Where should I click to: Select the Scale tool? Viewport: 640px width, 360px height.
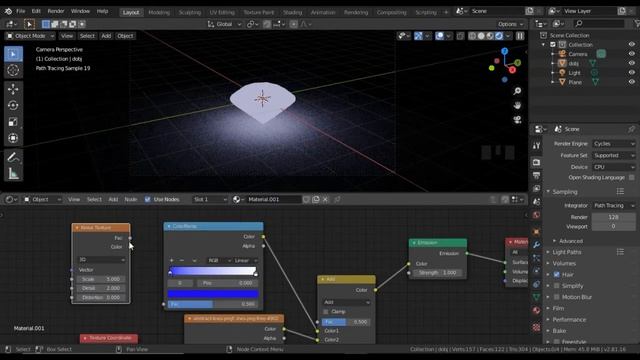tap(13, 122)
